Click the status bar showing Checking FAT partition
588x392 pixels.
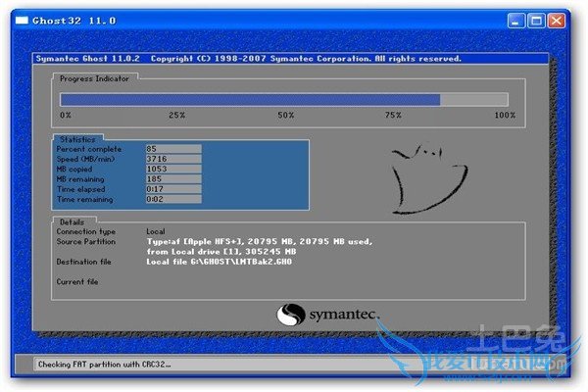point(147,364)
